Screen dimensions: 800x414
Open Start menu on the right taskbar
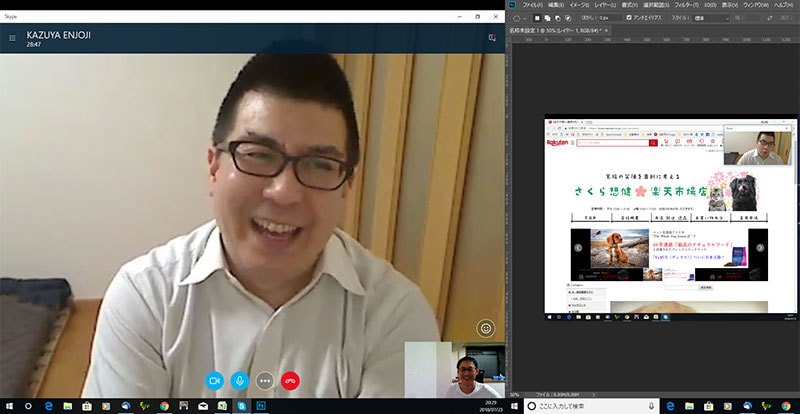click(514, 406)
